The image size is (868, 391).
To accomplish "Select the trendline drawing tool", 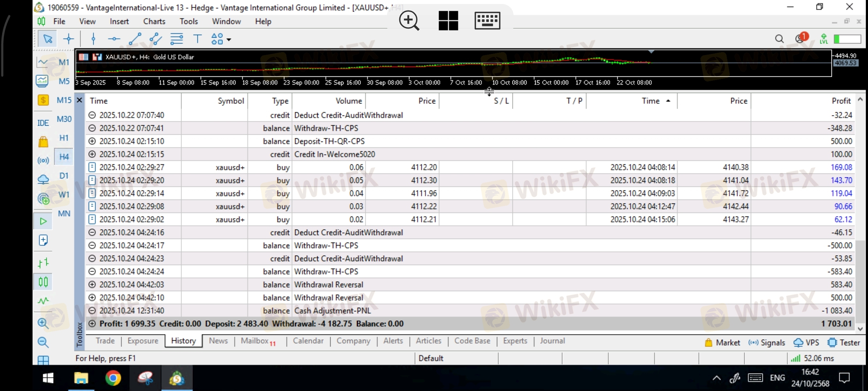I will [x=135, y=39].
